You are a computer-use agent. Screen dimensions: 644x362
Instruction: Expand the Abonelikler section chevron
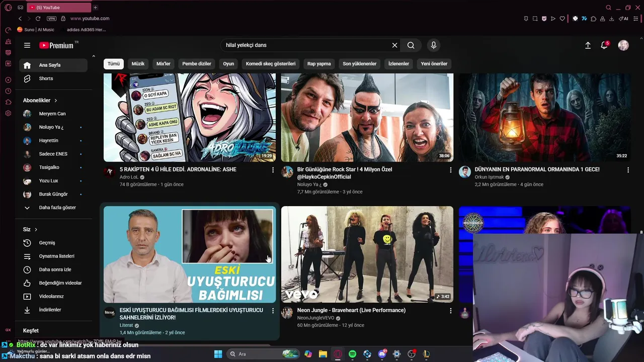(56, 101)
